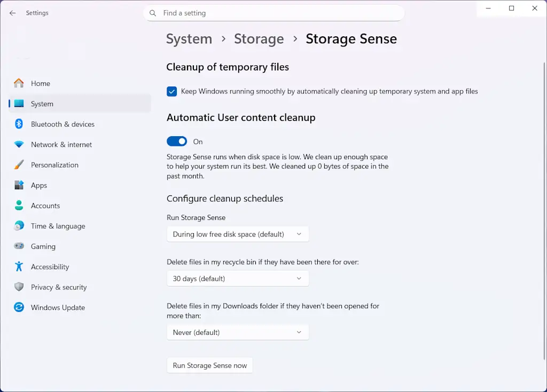Select Time & language in the sidebar
This screenshot has width=547, height=392.
coord(58,226)
